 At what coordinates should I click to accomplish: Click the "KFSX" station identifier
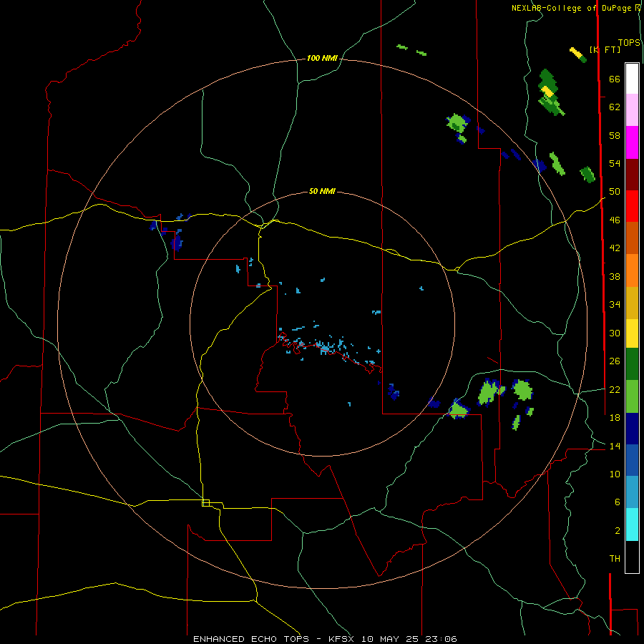click(x=343, y=639)
